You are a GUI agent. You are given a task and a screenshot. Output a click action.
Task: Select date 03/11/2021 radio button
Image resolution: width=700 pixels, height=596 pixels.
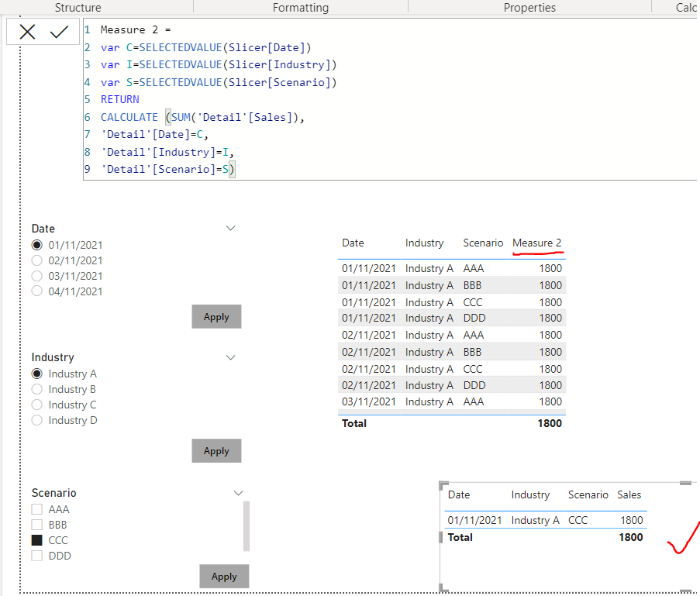[x=37, y=276]
